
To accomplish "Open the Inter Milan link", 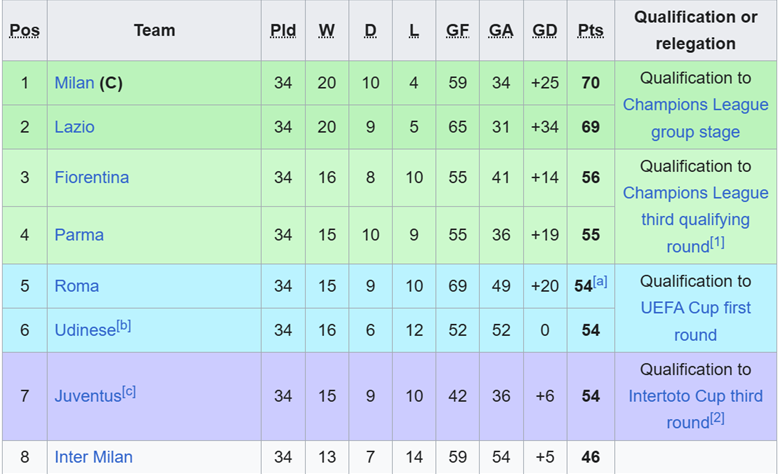I will point(93,457).
